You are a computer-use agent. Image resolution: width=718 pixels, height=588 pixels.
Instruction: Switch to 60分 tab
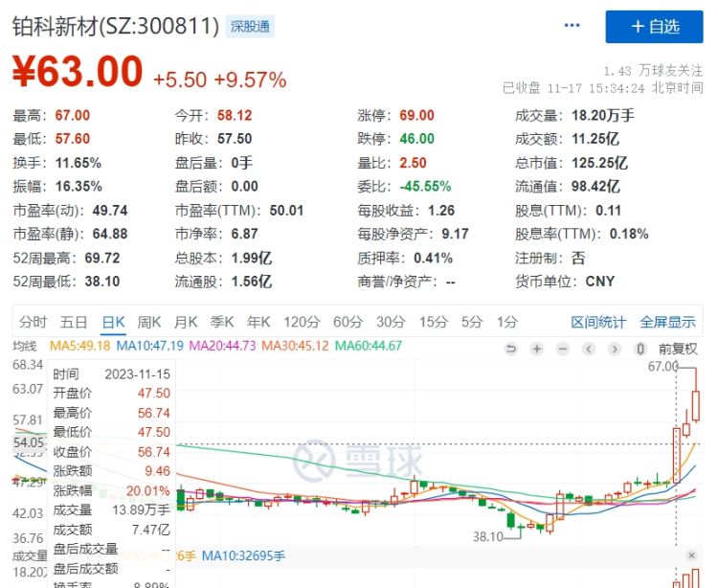tap(348, 322)
